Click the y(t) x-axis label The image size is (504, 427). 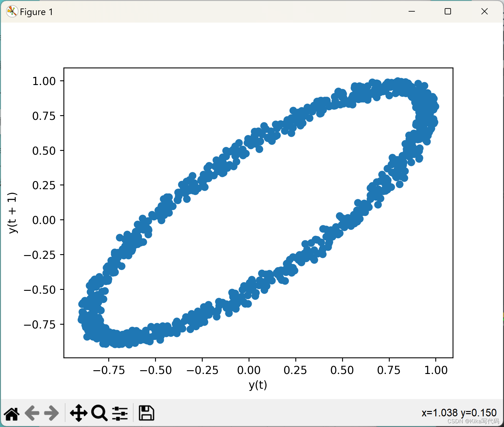[x=258, y=385]
